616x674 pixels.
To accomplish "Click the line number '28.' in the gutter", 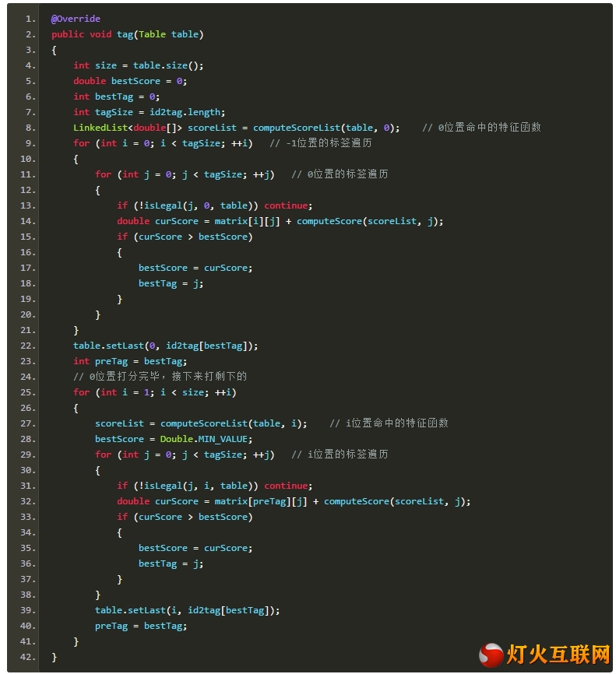I will [28, 439].
